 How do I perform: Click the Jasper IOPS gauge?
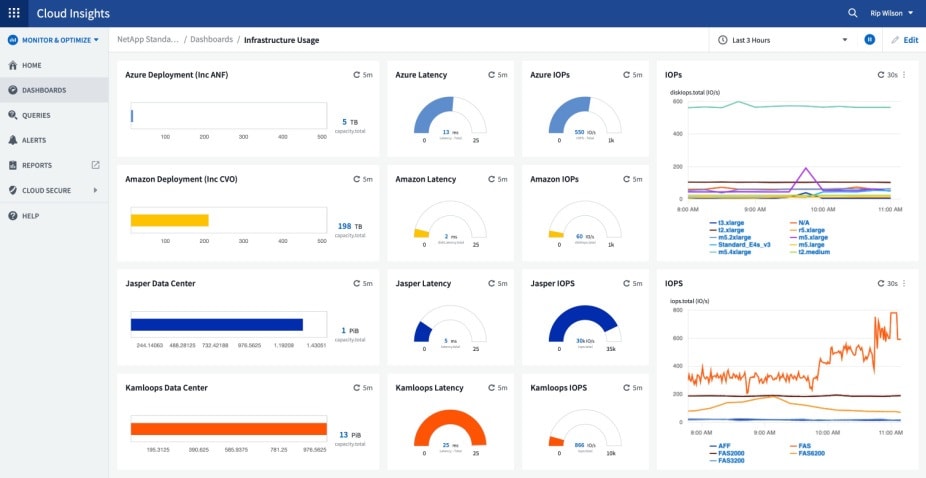coord(585,324)
